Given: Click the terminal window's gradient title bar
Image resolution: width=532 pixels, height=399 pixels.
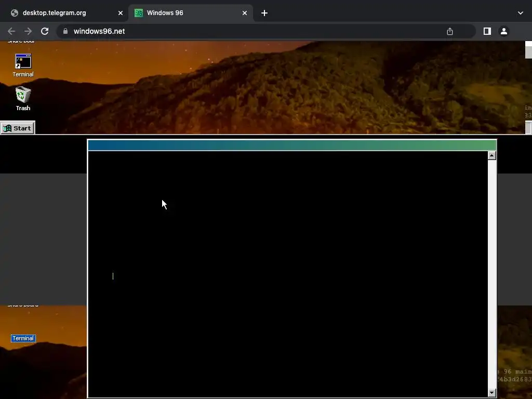Looking at the screenshot, I should click(x=292, y=145).
